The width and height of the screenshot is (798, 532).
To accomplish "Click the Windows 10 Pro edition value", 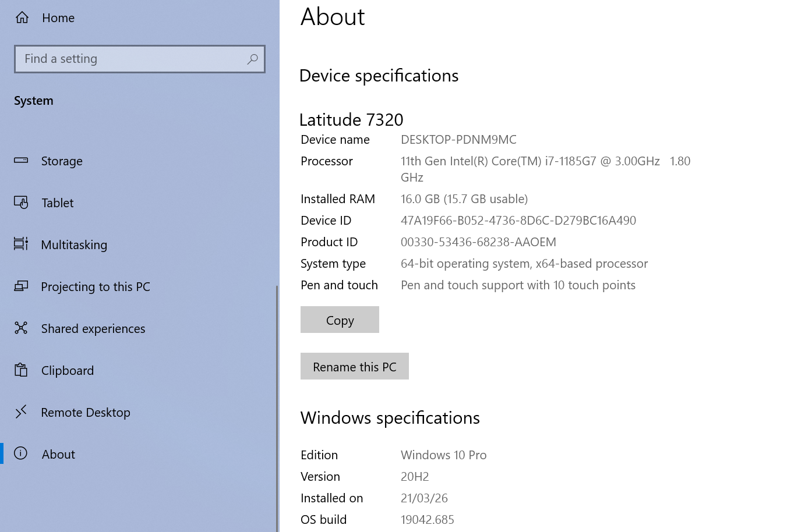I will point(443,455).
